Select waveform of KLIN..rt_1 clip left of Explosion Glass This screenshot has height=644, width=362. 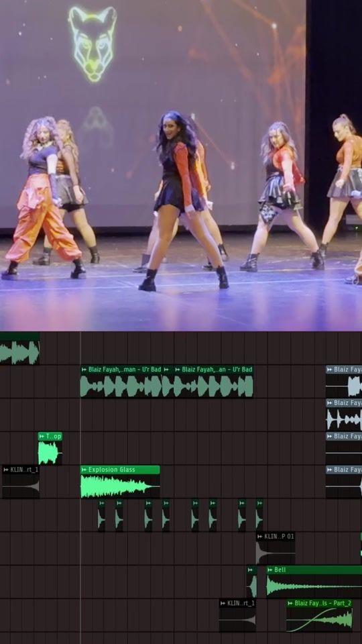pyautogui.click(x=21, y=486)
